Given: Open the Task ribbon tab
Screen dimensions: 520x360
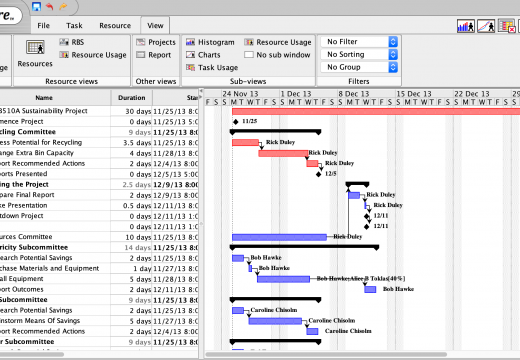Looking at the screenshot, I should point(74,26).
